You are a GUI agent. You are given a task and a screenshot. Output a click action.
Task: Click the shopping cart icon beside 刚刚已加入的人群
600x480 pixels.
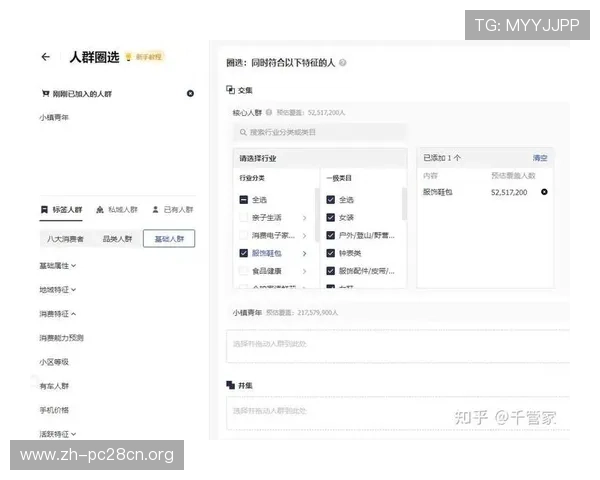point(46,93)
